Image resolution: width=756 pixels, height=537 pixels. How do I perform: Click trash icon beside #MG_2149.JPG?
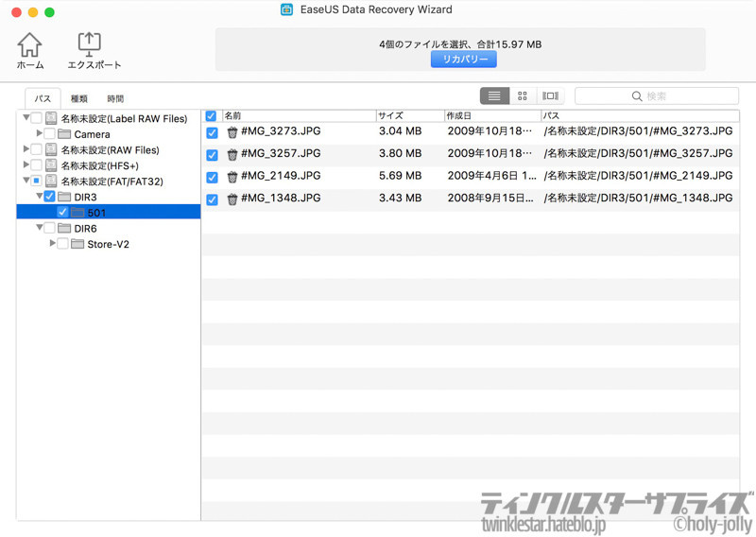(x=232, y=177)
